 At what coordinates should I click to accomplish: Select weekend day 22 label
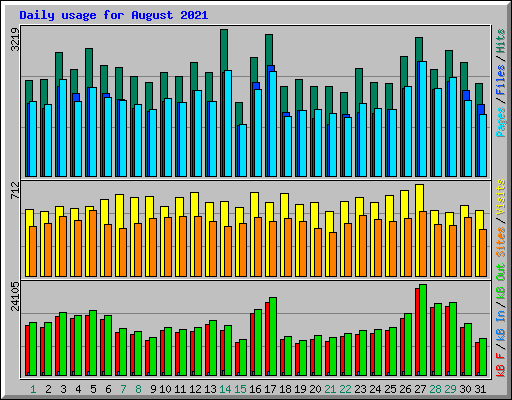pos(345,389)
